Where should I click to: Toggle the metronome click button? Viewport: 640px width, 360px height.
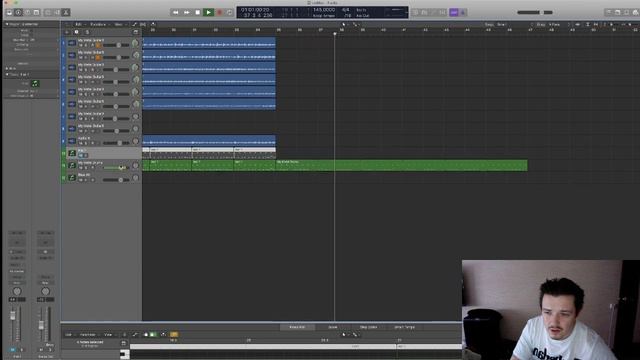point(463,13)
